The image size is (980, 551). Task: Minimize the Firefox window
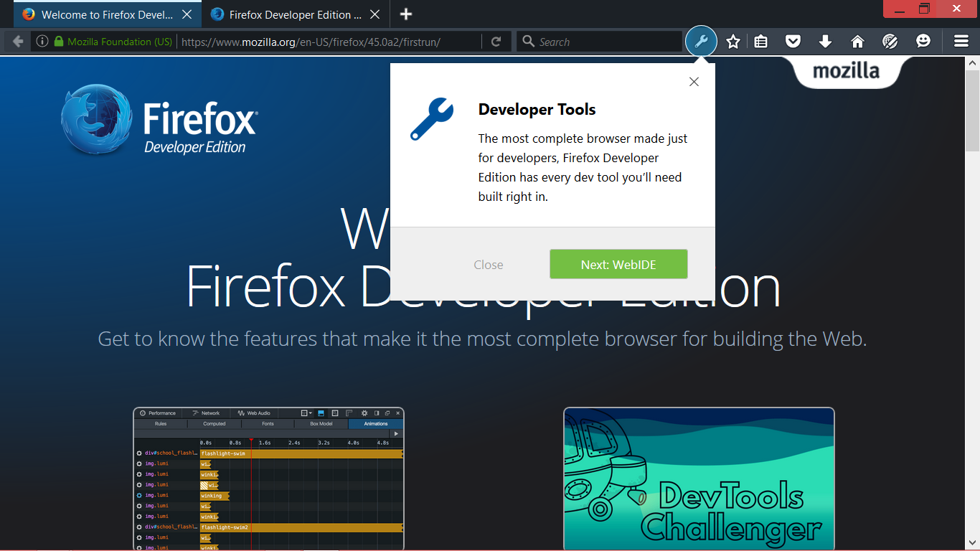coord(900,9)
